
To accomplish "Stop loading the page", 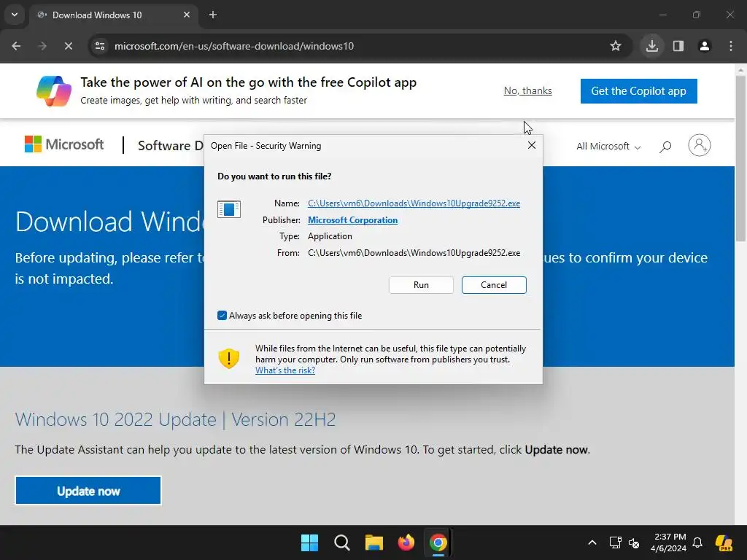I will (x=68, y=46).
